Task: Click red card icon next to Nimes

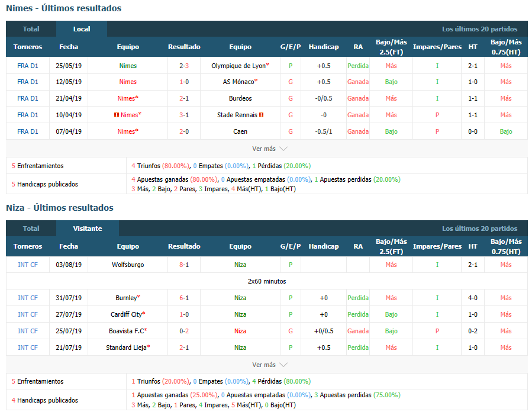Action: 117,115
